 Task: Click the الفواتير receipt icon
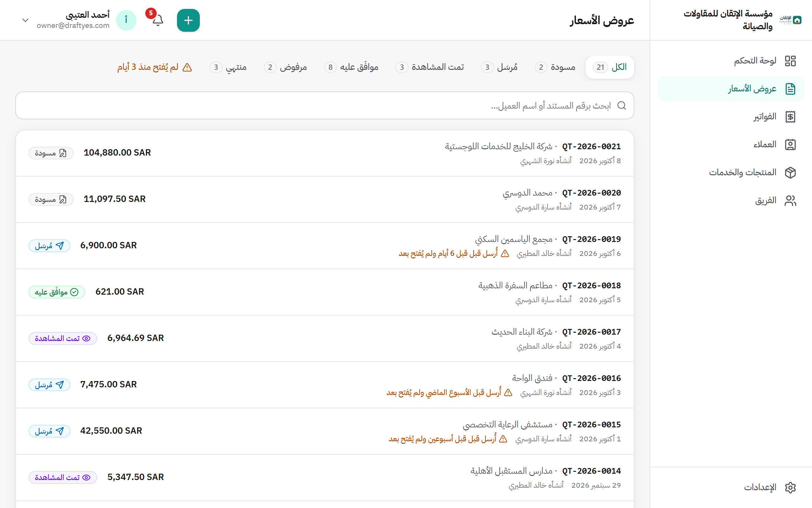point(790,117)
